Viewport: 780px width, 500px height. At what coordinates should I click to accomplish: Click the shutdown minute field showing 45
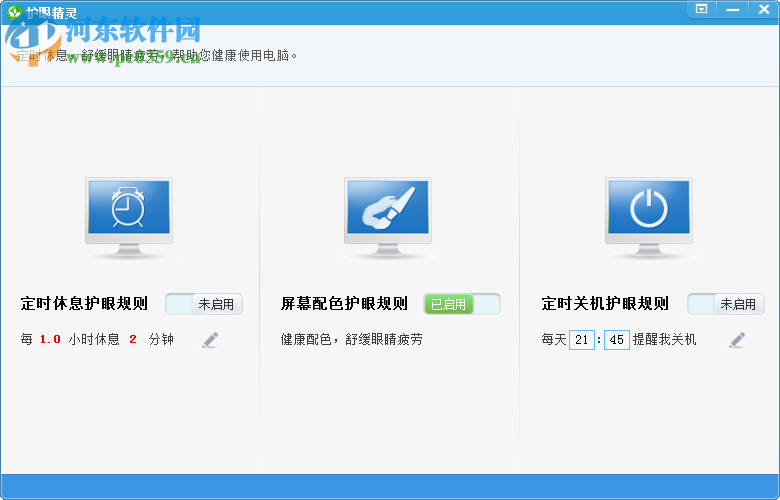pyautogui.click(x=617, y=340)
